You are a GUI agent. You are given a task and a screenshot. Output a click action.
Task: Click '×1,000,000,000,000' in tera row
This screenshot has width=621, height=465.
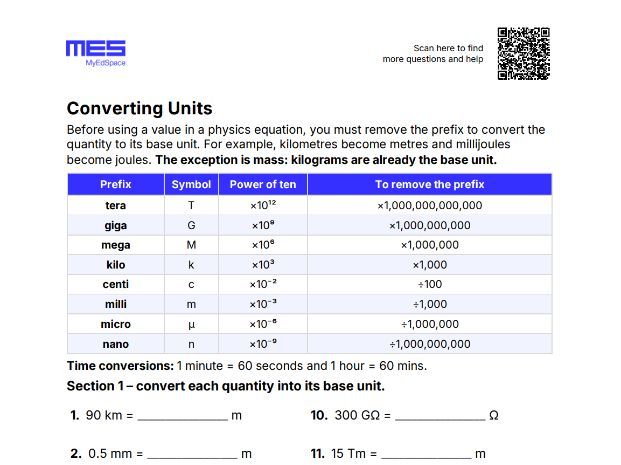tap(430, 205)
